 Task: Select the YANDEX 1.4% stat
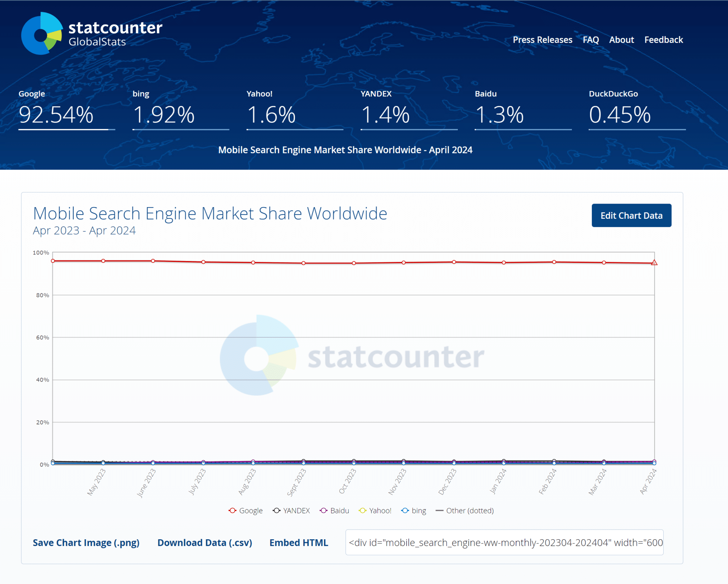coord(409,109)
